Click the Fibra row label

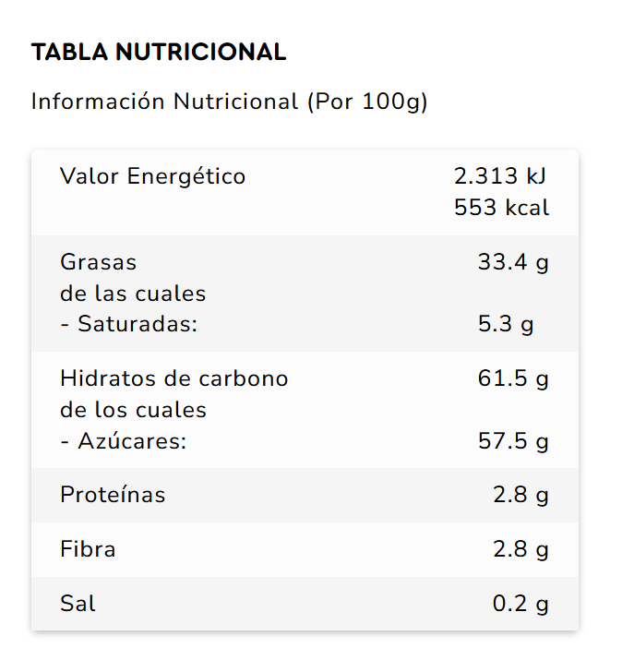89,549
